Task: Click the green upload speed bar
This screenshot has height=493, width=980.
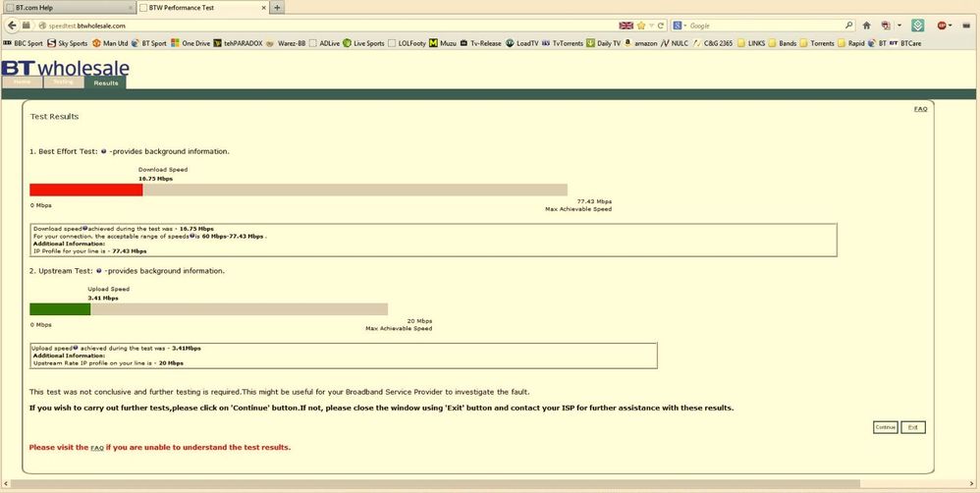Action: pos(60,309)
